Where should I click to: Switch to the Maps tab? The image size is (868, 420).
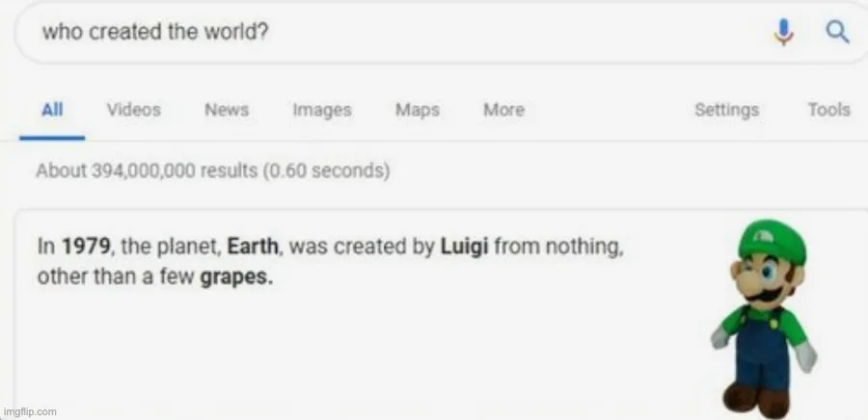(x=417, y=110)
